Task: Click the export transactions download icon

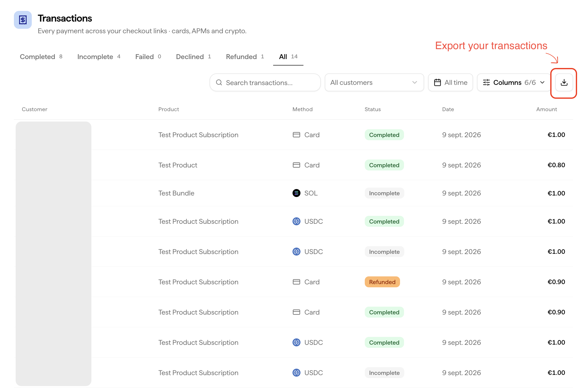Action: [x=564, y=82]
